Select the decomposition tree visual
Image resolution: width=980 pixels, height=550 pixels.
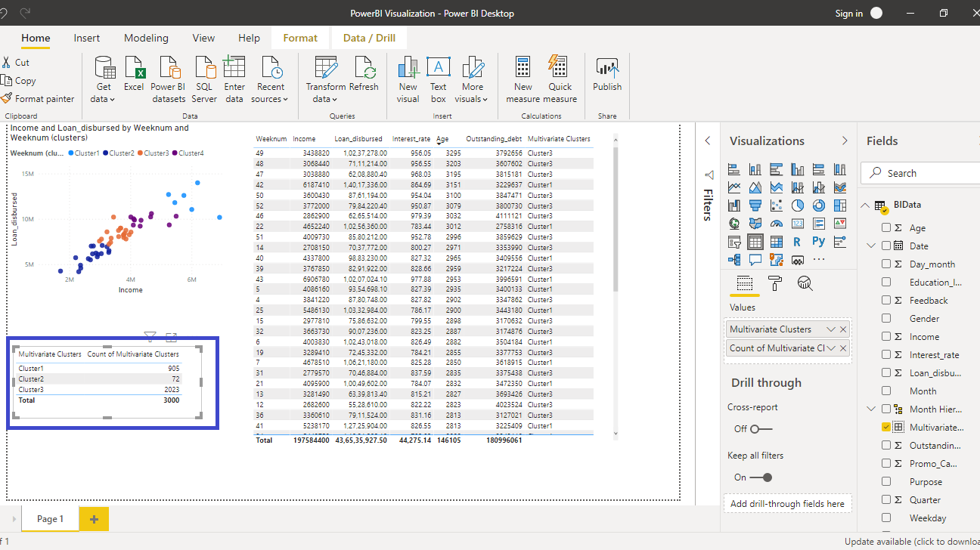(x=734, y=260)
